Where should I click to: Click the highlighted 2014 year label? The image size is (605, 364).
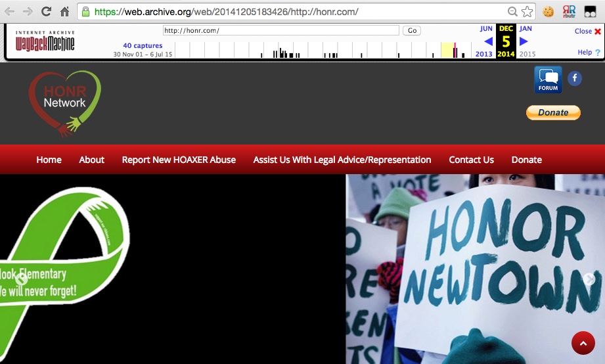click(x=506, y=54)
